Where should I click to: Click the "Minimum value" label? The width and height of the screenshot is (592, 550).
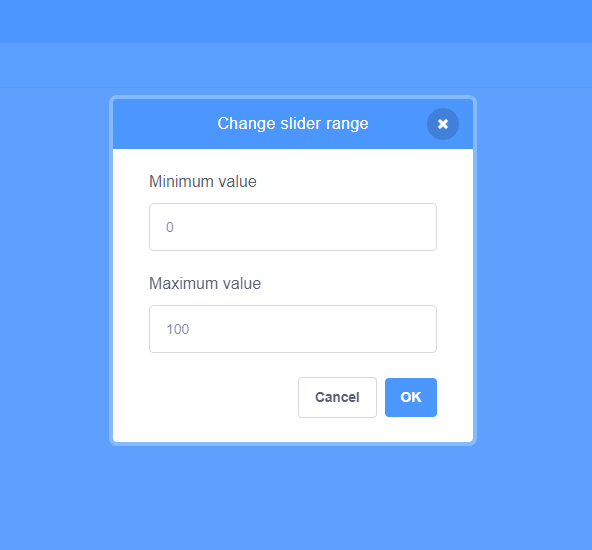point(203,182)
